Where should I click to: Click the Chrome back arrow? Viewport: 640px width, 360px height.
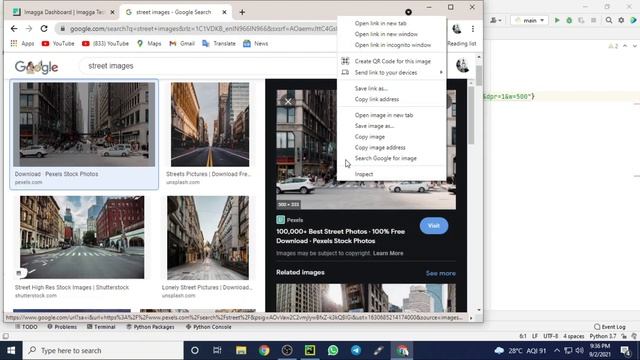pyautogui.click(x=14, y=29)
